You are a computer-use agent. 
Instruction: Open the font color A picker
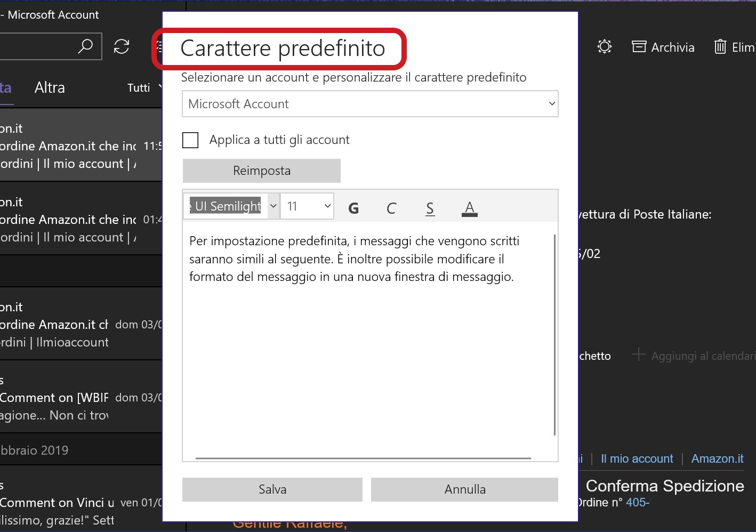click(x=469, y=208)
